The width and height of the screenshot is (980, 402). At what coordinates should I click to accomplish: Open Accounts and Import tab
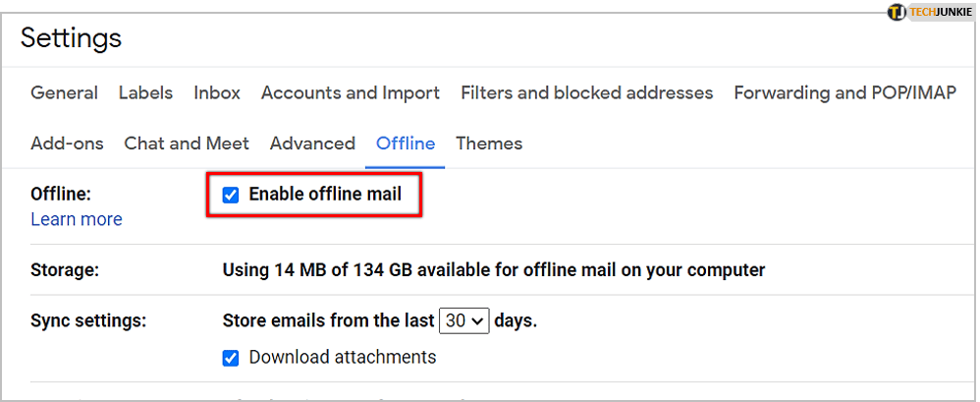click(351, 93)
